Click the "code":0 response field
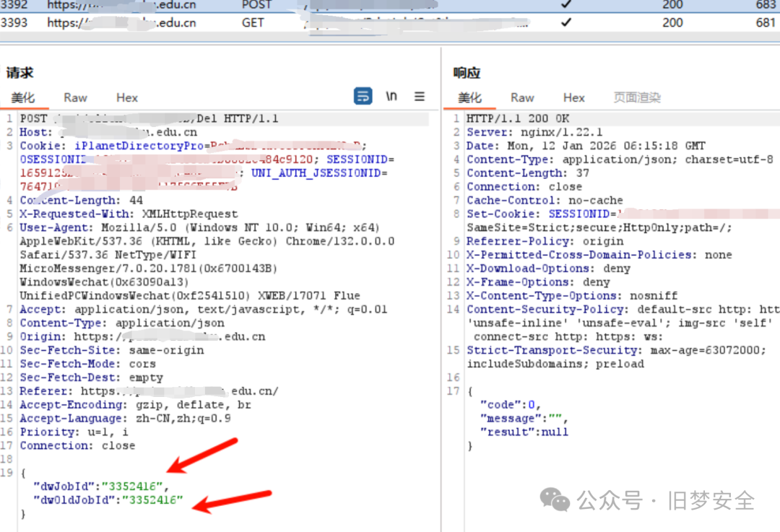 [x=510, y=405]
